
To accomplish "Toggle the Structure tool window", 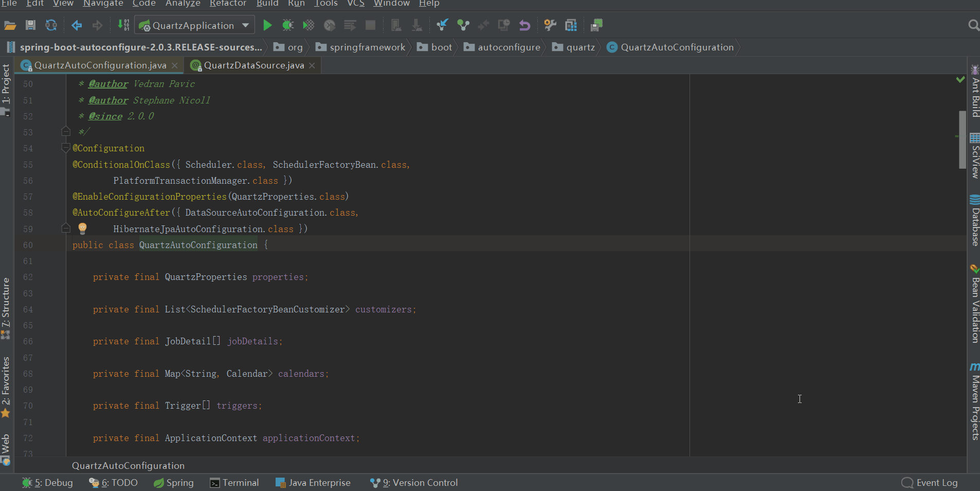I will point(6,308).
